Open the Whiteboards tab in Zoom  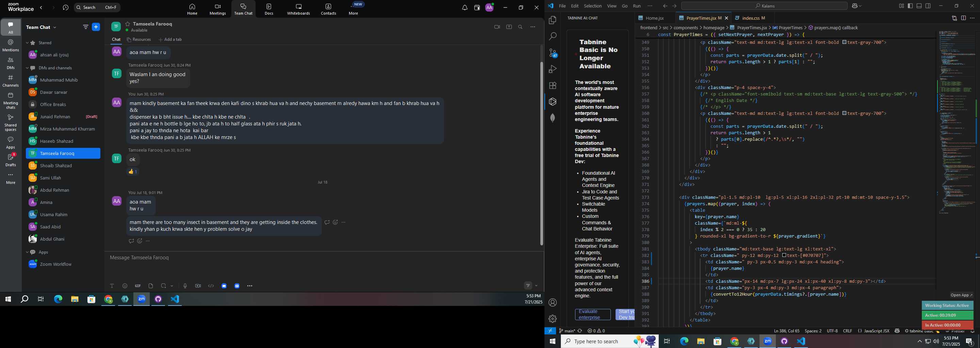click(x=298, y=10)
